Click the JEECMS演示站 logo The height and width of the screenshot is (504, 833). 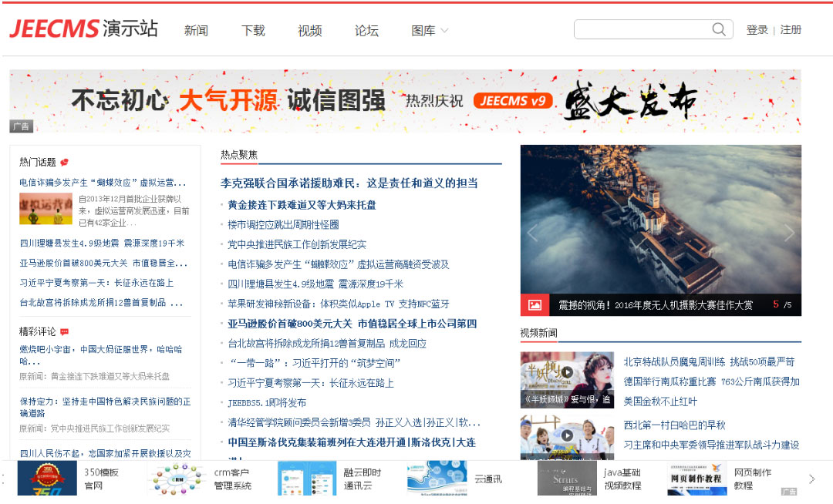coord(83,29)
